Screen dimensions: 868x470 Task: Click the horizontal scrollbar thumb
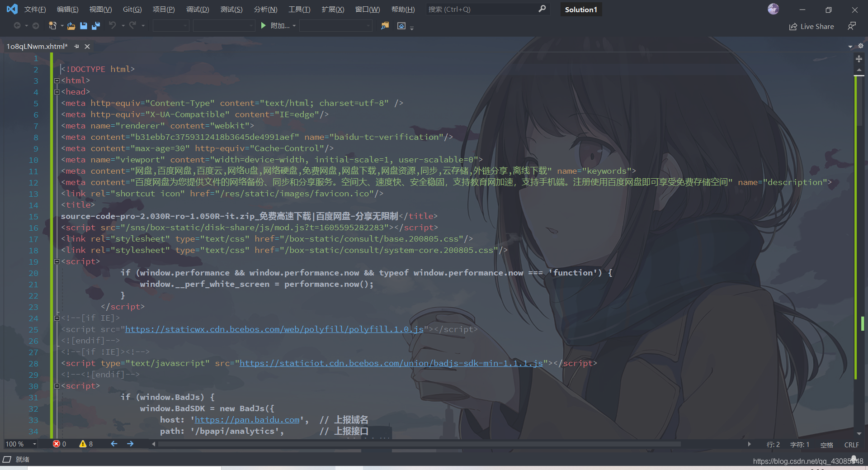419,444
